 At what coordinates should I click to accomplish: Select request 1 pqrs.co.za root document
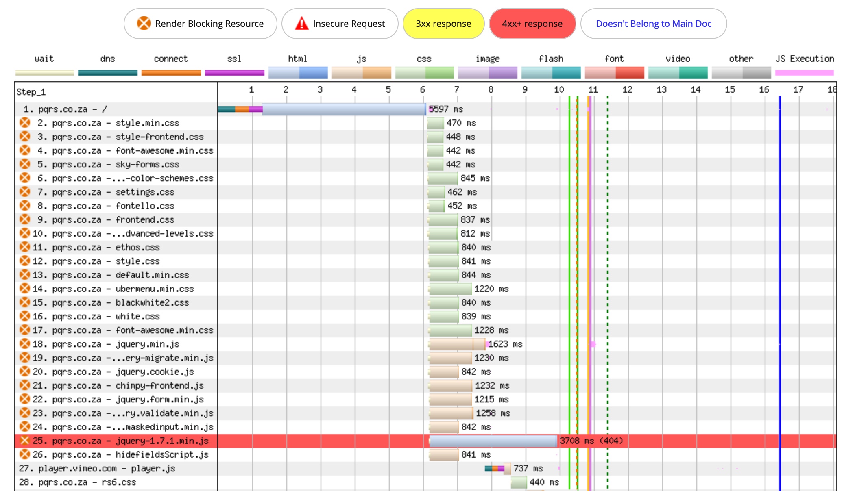tap(65, 109)
